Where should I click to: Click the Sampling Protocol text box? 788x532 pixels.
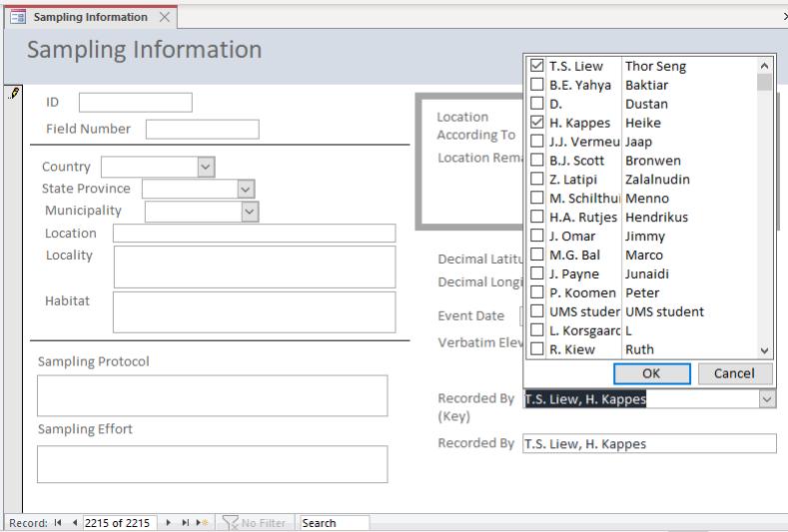pos(212,396)
